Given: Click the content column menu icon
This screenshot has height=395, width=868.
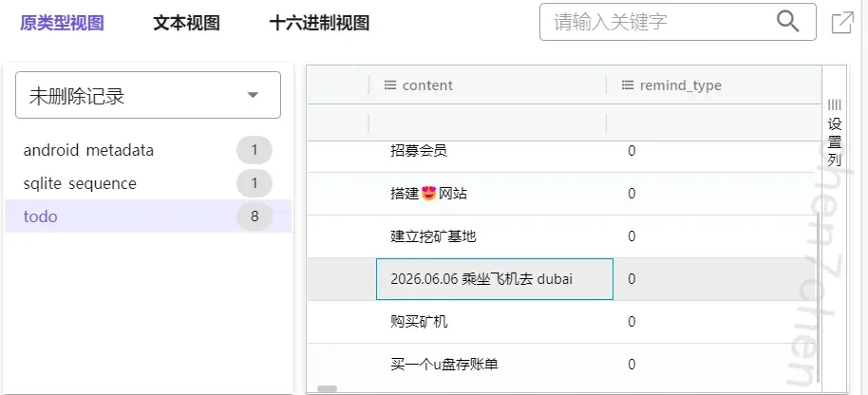Looking at the screenshot, I should tap(390, 85).
